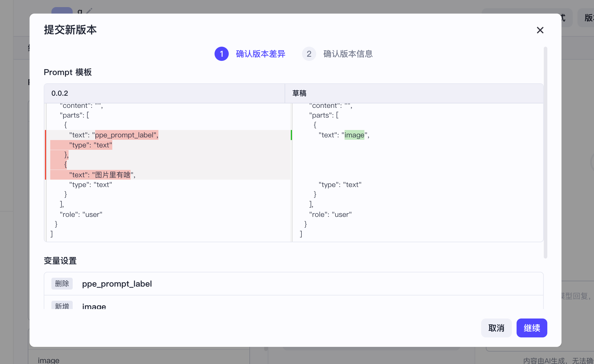Click the pencil edit icon behind dialog
The image size is (594, 364).
[89, 11]
